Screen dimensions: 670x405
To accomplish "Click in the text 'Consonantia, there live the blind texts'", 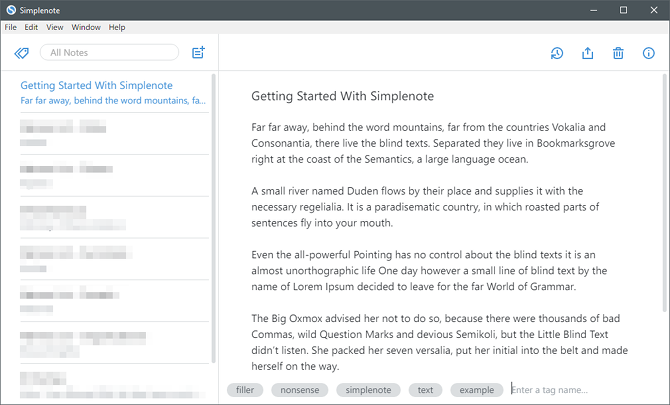I will tap(341, 143).
